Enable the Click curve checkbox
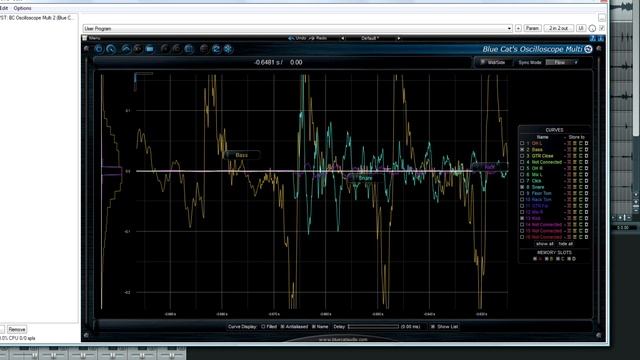 522,181
